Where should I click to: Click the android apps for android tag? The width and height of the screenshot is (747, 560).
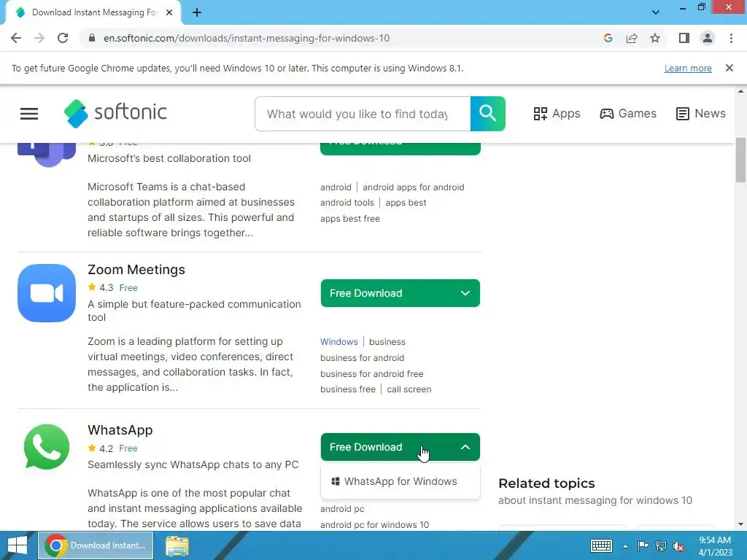[x=413, y=187]
